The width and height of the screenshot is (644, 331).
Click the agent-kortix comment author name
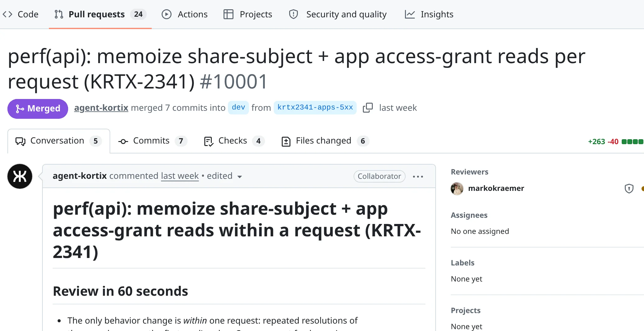[x=80, y=176]
